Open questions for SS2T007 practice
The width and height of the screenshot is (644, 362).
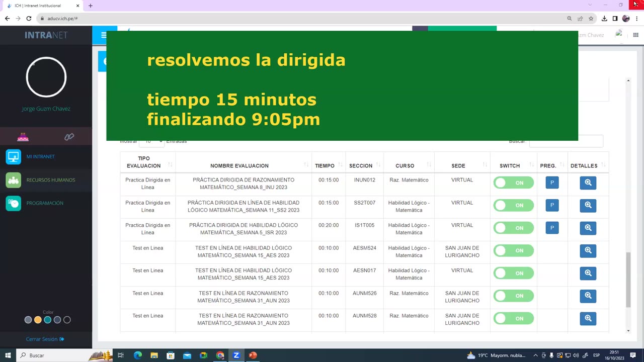coord(552,205)
